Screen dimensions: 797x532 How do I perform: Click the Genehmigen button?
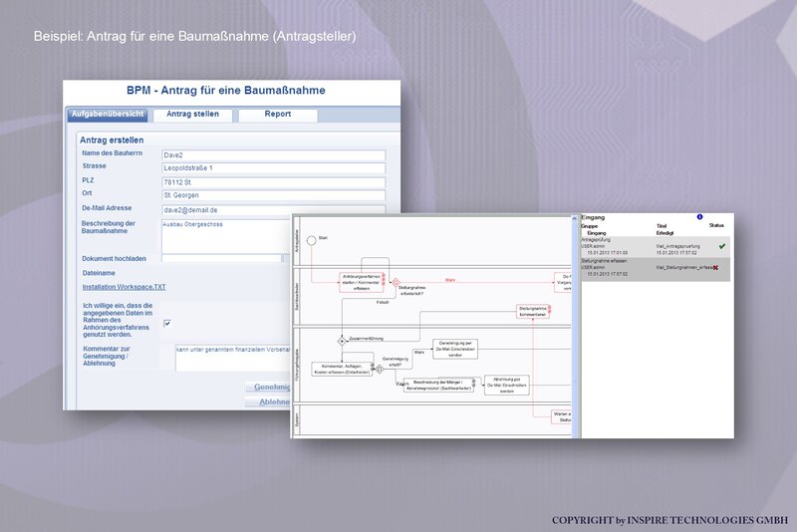[x=270, y=387]
